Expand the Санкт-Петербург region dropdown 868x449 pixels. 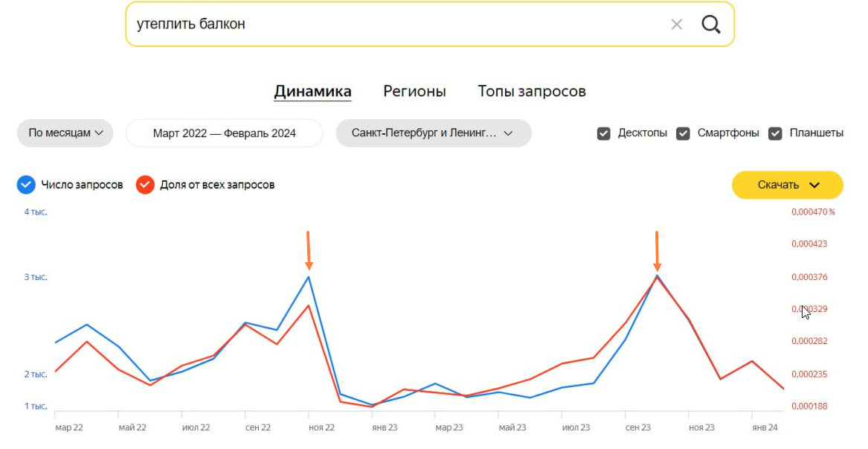(433, 133)
